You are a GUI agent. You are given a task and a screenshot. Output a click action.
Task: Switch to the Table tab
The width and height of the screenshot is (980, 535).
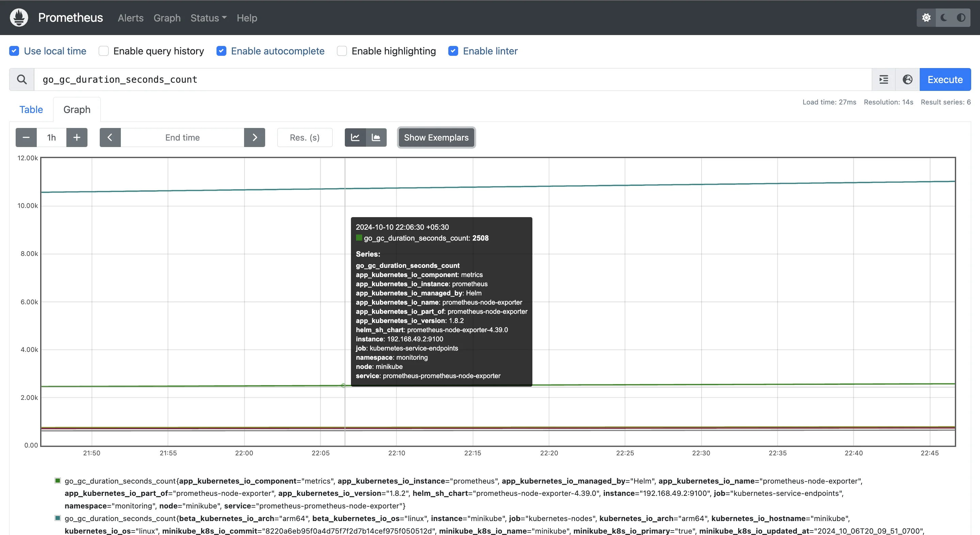tap(31, 110)
